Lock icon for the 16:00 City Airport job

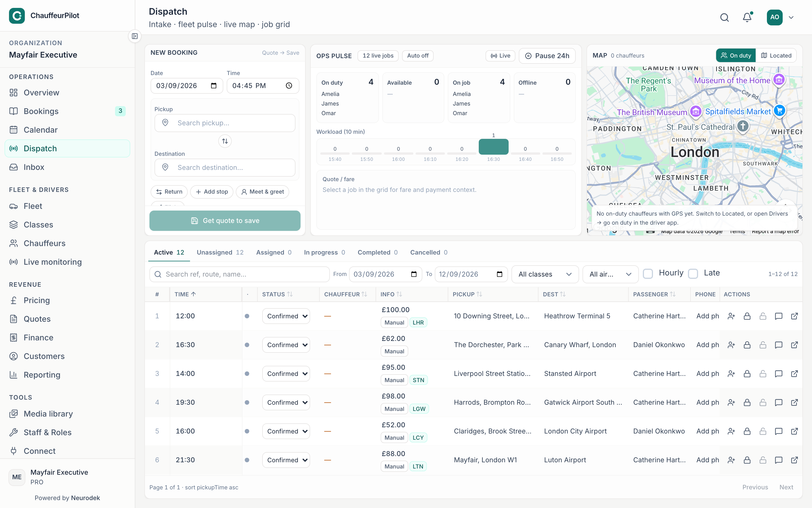pyautogui.click(x=747, y=431)
